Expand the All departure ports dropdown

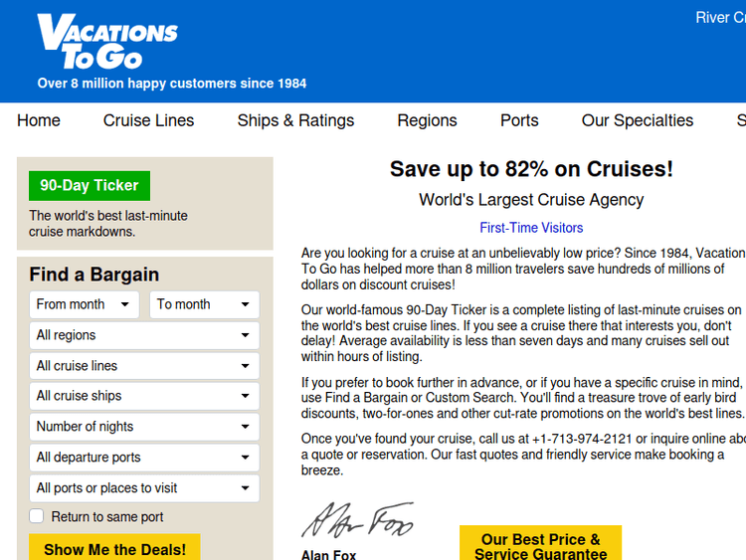coord(143,458)
